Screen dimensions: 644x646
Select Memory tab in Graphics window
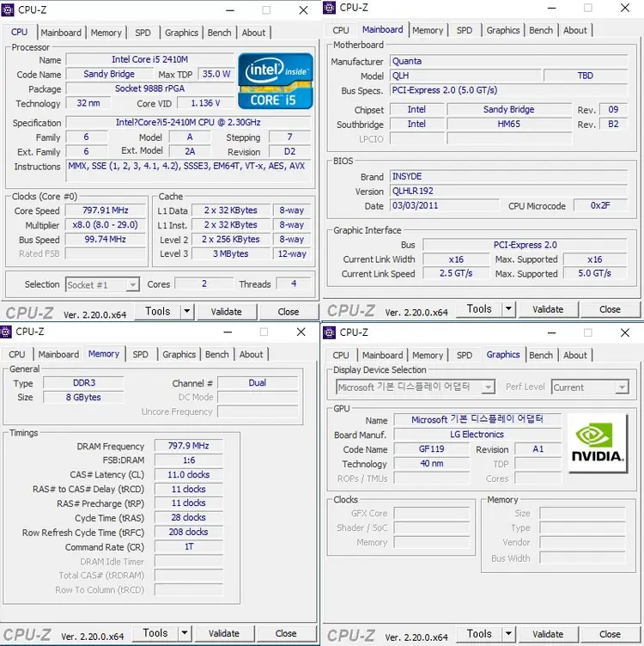point(428,355)
